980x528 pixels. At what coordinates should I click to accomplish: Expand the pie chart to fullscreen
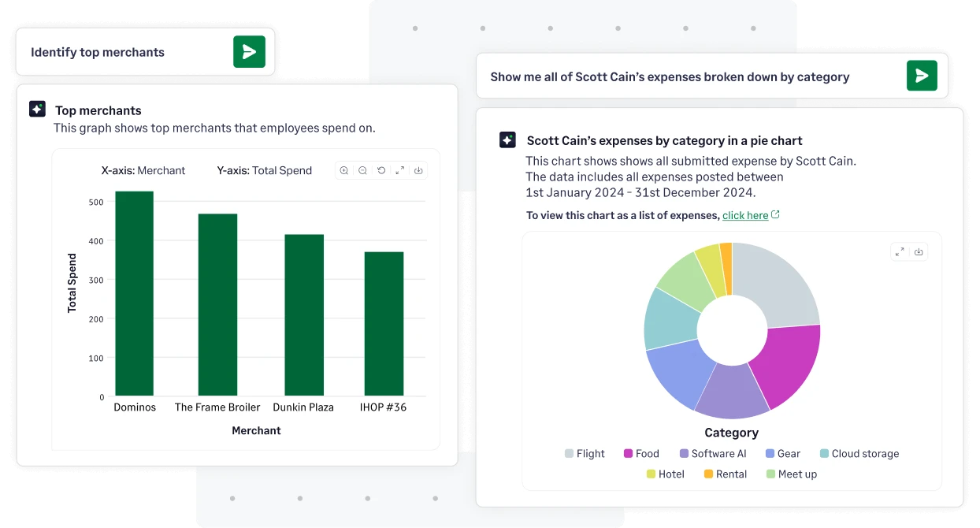(x=900, y=251)
